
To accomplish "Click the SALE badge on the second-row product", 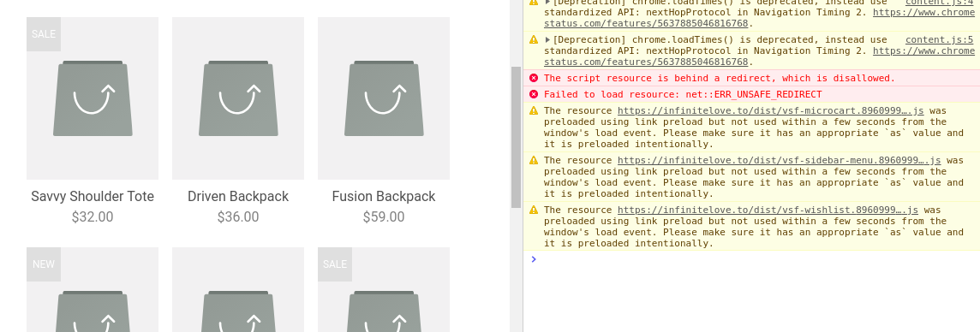I will click(x=335, y=264).
